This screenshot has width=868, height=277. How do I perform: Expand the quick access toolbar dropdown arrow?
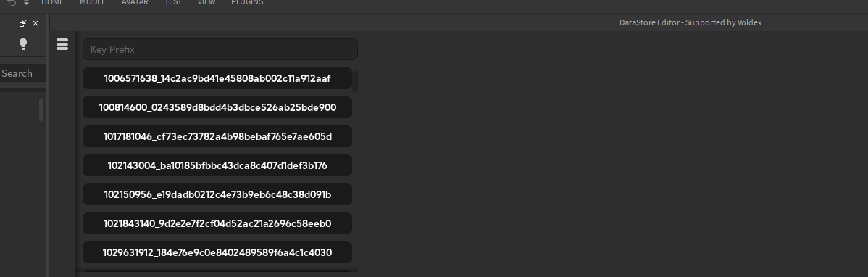coord(26,3)
